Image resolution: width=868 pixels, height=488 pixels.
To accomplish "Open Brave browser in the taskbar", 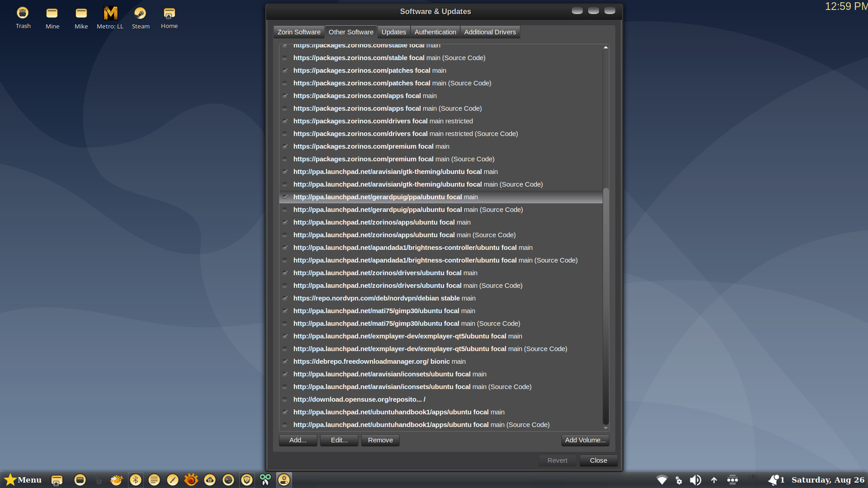I will [247, 480].
